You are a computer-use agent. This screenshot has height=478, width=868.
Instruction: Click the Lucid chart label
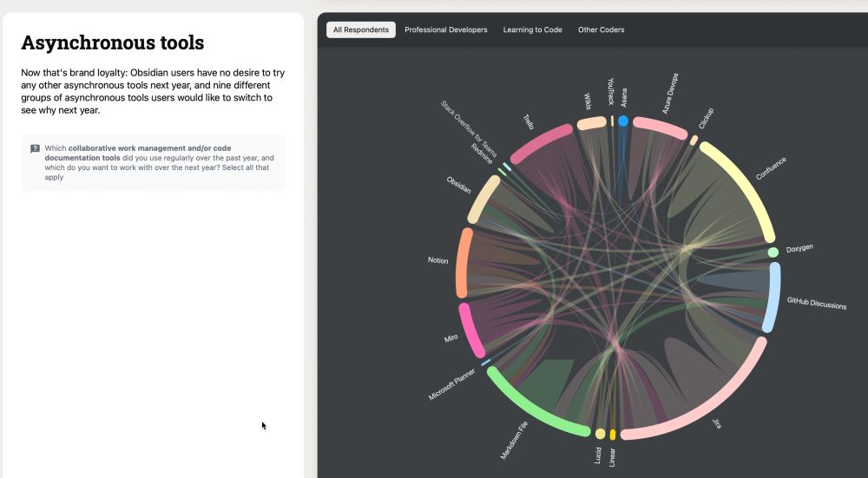(598, 455)
